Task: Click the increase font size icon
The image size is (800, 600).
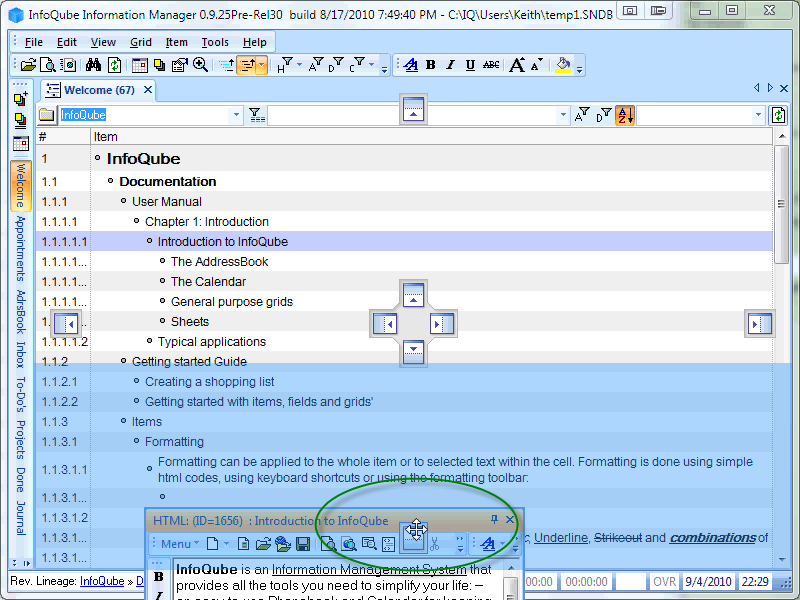Action: pyautogui.click(x=517, y=65)
